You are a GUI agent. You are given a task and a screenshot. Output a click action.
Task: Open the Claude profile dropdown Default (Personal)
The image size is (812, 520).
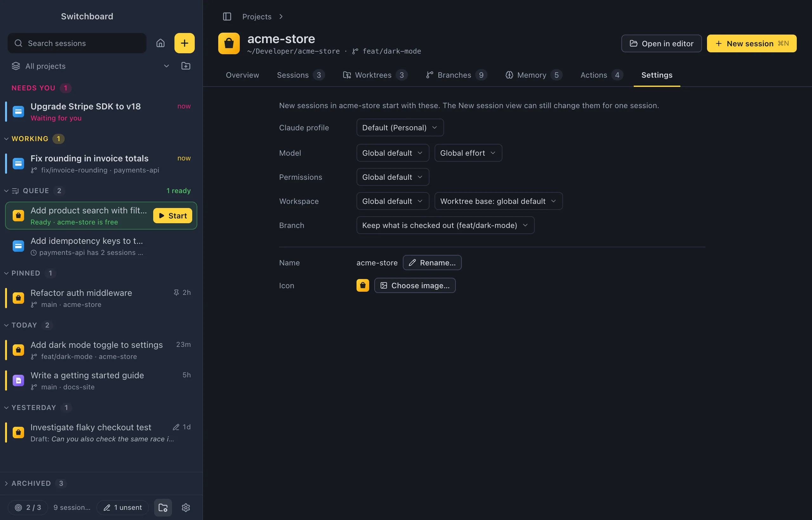400,128
